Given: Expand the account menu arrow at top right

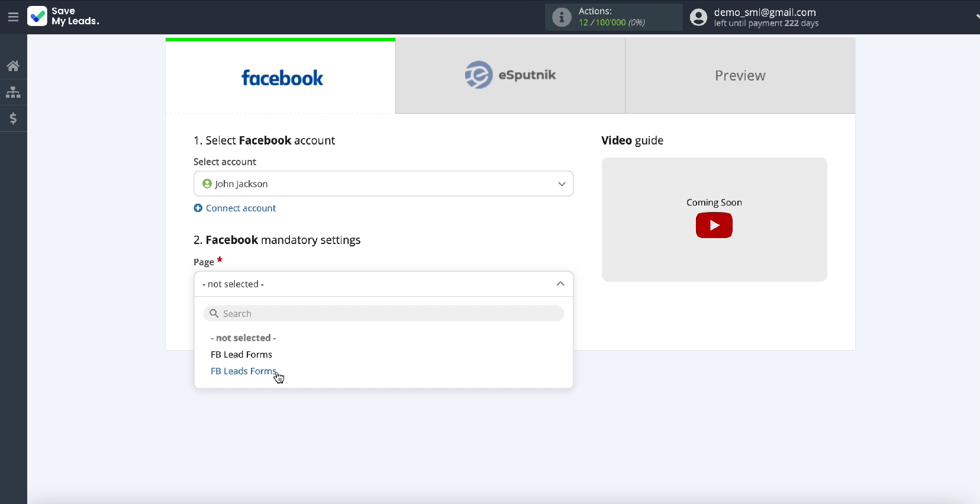Looking at the screenshot, I should click(x=978, y=17).
